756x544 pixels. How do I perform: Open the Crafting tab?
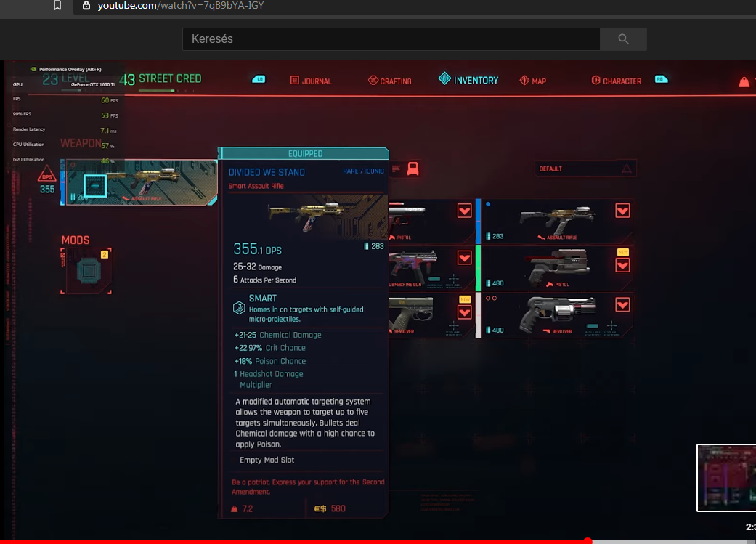[x=389, y=81]
